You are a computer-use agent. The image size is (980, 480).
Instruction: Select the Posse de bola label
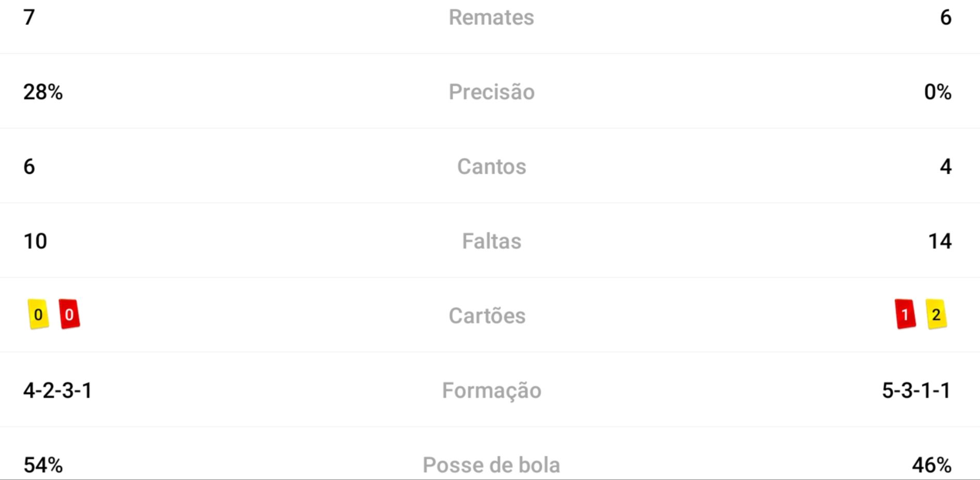coord(491,465)
